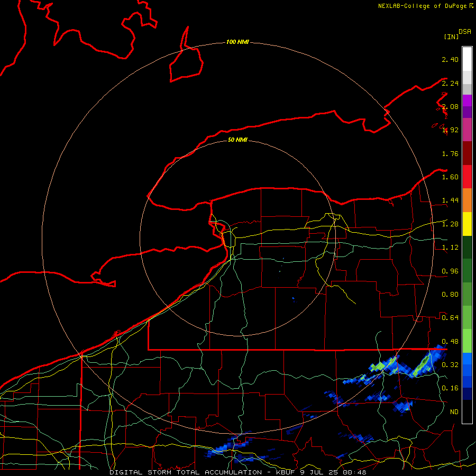Click the dark red legend swatch near 1.76
This screenshot has height=476, width=476.
coord(467,153)
